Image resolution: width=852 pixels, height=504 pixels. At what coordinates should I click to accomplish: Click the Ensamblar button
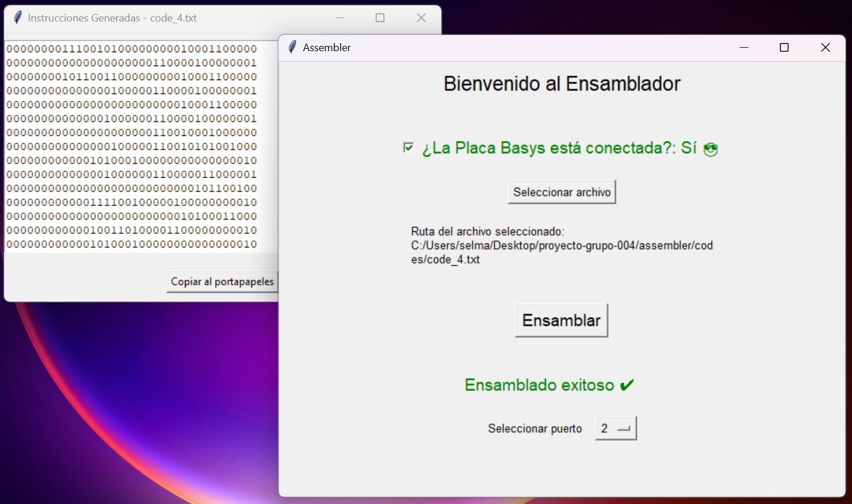pos(561,320)
